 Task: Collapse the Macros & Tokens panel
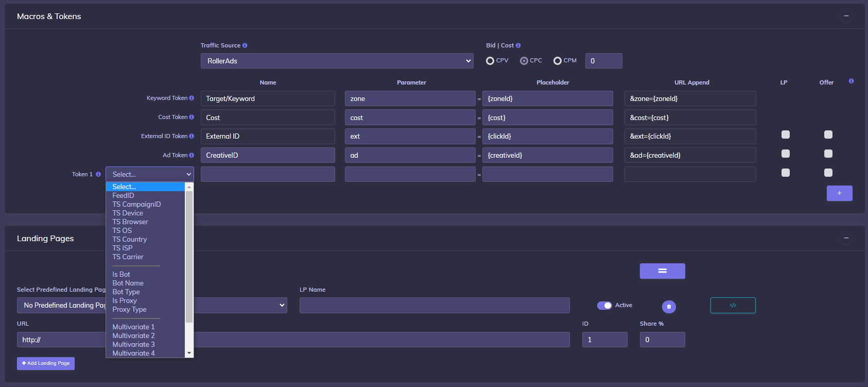(x=846, y=16)
